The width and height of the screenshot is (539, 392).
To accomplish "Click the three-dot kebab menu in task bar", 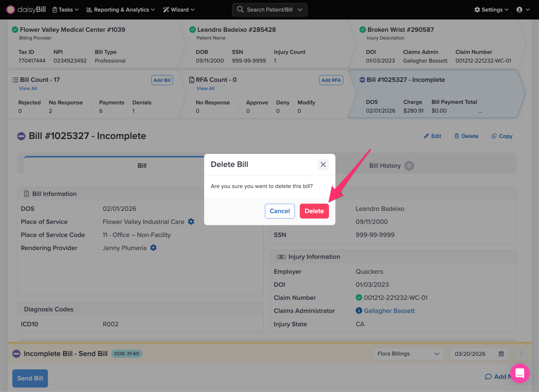I will (x=521, y=354).
